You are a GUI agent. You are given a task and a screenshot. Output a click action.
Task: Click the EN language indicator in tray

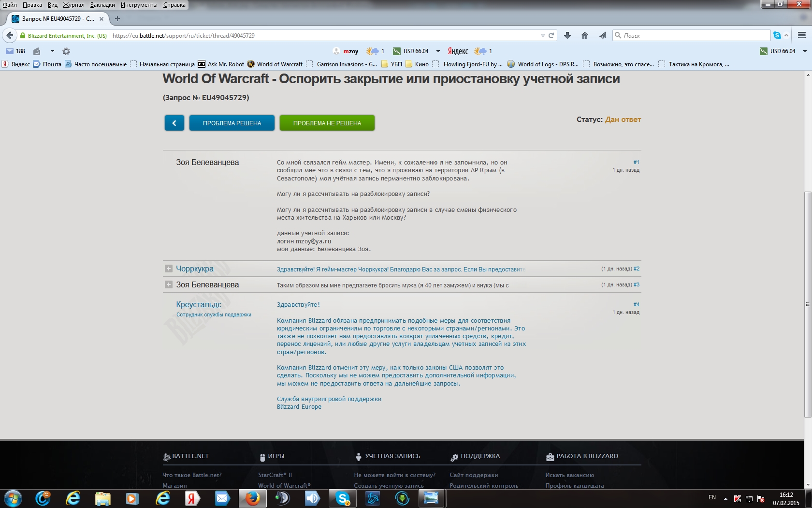pos(712,497)
